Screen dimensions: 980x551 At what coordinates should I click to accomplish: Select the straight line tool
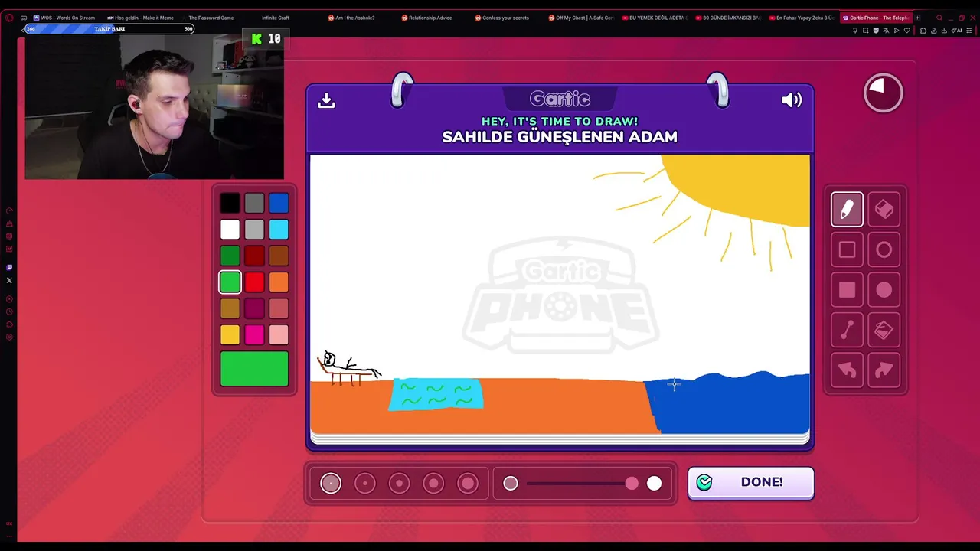(x=847, y=330)
